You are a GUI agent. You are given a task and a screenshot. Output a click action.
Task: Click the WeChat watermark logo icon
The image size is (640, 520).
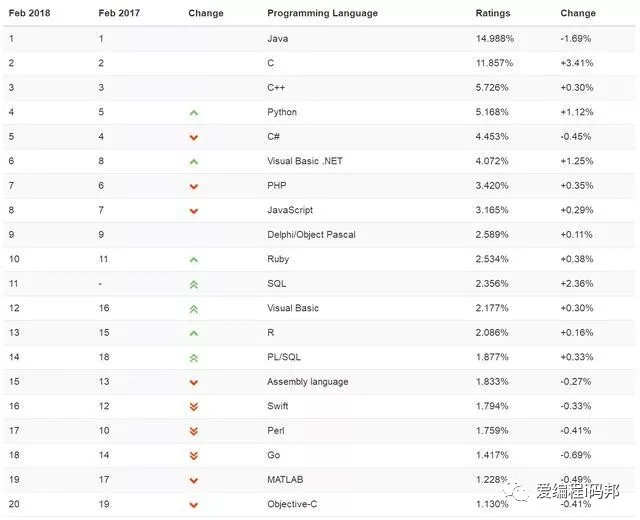(516, 491)
